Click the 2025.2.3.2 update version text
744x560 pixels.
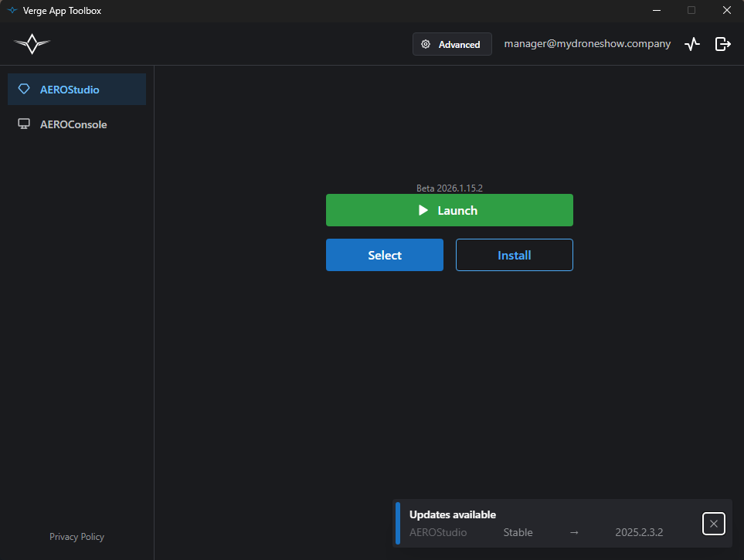[x=639, y=532]
